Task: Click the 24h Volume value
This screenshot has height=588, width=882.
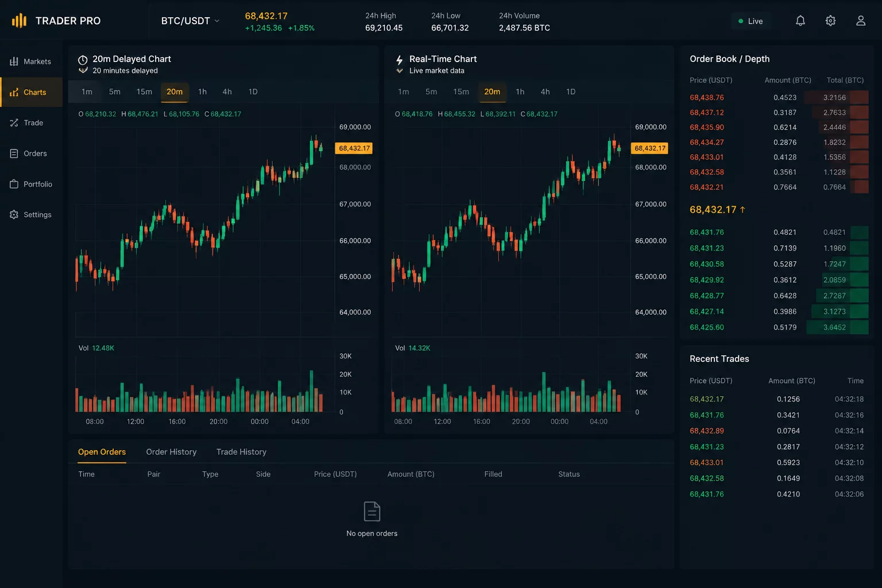Action: (x=524, y=28)
